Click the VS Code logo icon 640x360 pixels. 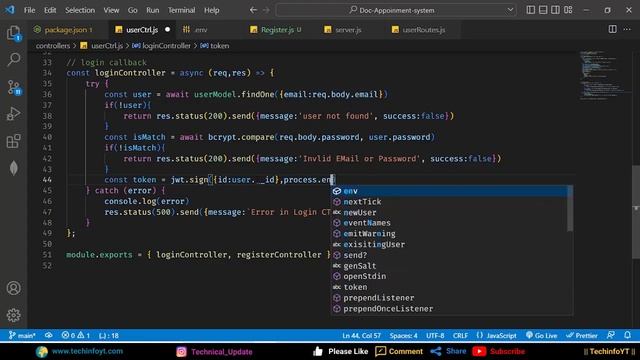[9, 10]
